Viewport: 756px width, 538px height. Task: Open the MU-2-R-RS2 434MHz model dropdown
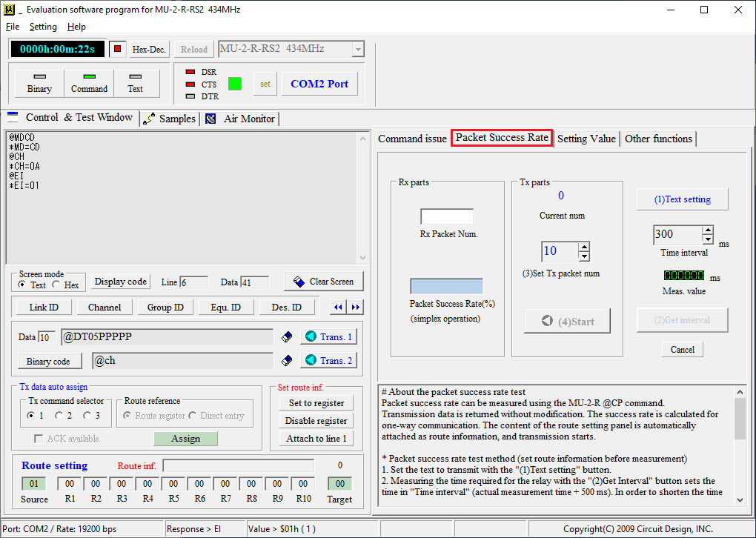click(x=358, y=49)
